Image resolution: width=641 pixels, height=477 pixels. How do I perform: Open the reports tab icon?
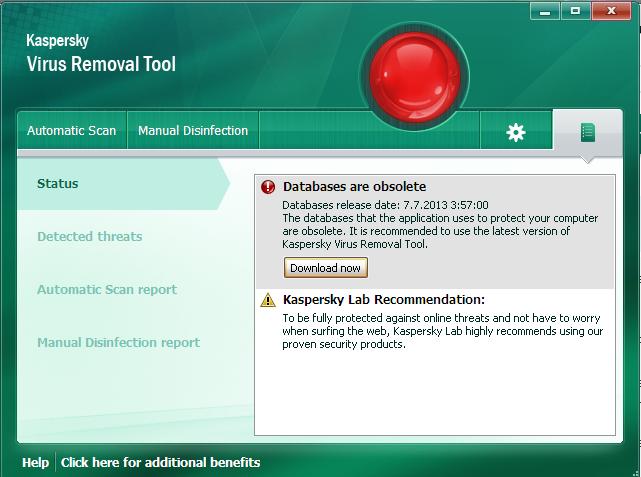587,132
